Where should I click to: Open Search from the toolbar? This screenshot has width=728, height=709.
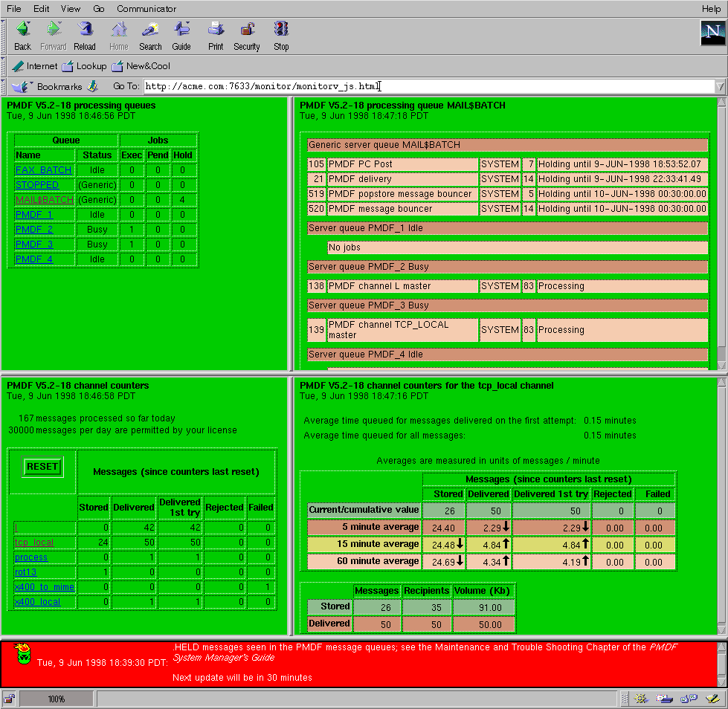pyautogui.click(x=150, y=30)
